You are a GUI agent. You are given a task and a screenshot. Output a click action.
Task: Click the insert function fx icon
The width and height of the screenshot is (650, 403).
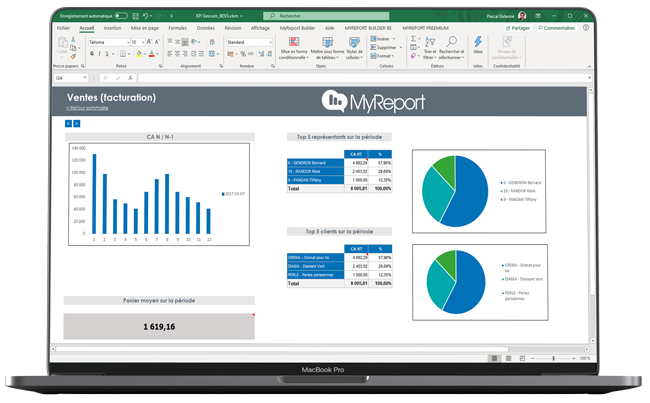(130, 78)
